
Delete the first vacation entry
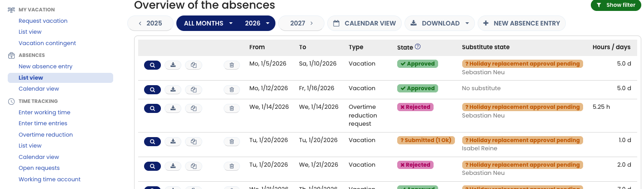coord(231,65)
